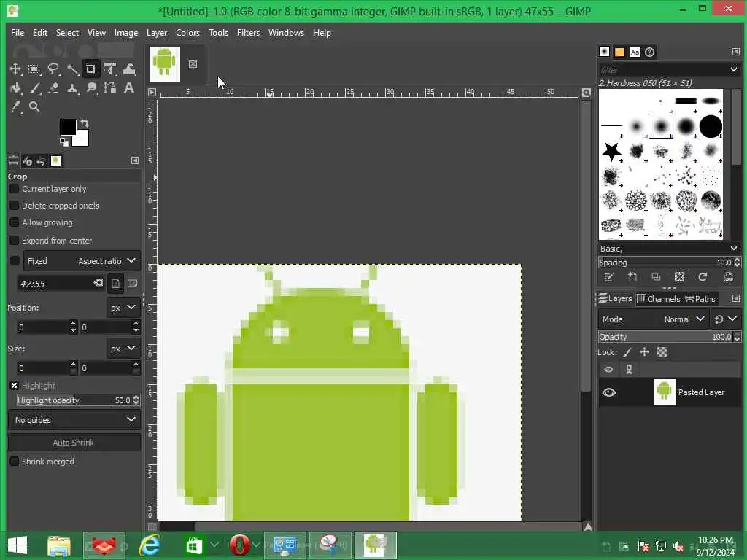Open Internet Explorer from the taskbar

(x=150, y=545)
